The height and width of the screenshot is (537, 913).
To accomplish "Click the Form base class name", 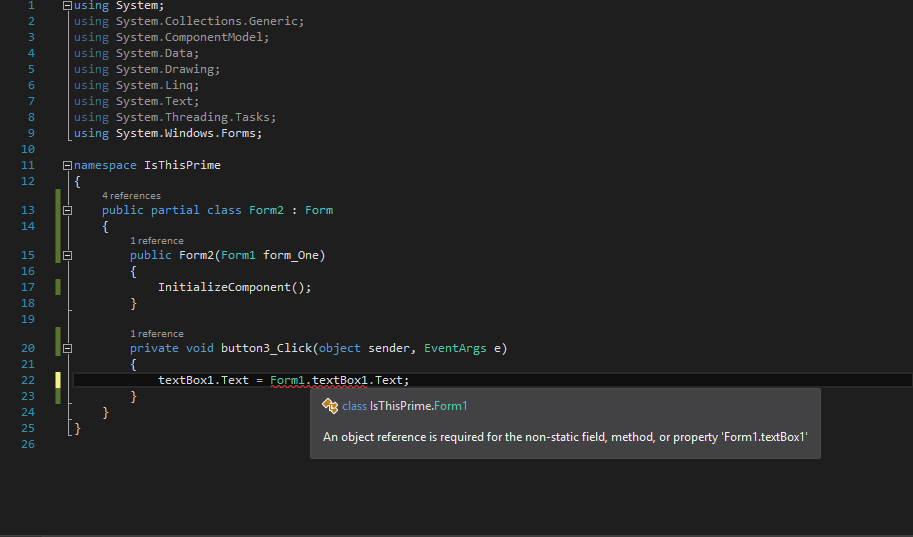I will (319, 210).
